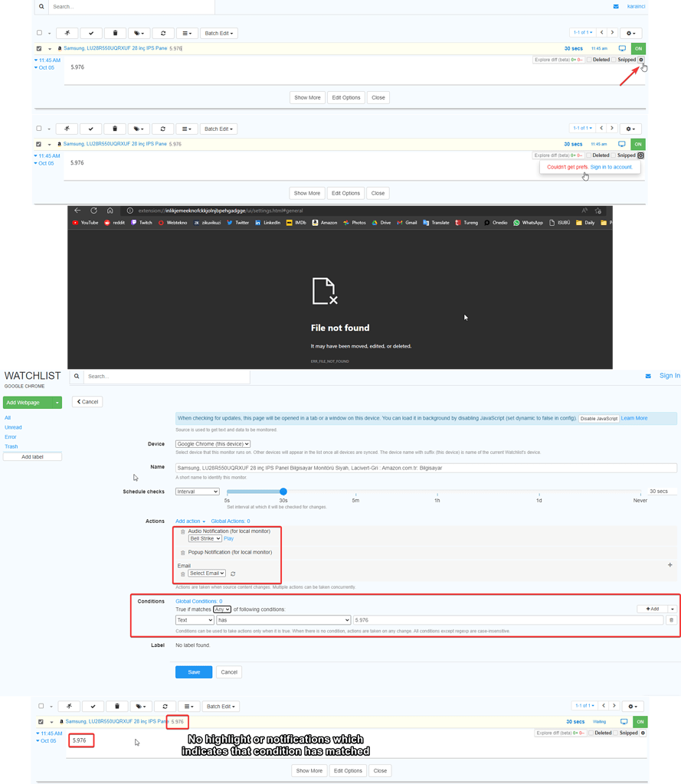Open the caret dropdown beside the +Add button

672,609
